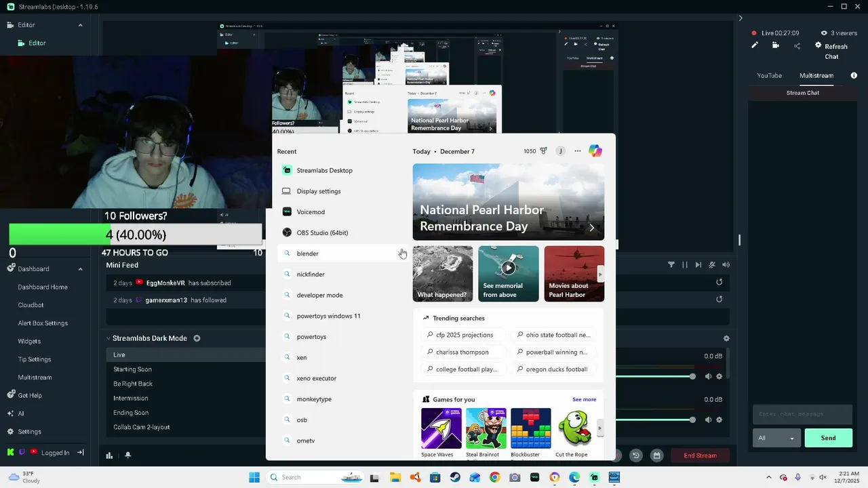Click the schedule calendar icon near End Stream
Screen dimensions: 868x488
pos(656,455)
